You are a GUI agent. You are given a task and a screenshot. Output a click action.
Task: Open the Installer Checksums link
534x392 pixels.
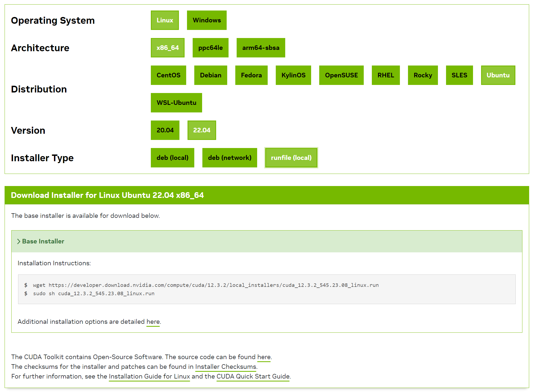pyautogui.click(x=226, y=367)
